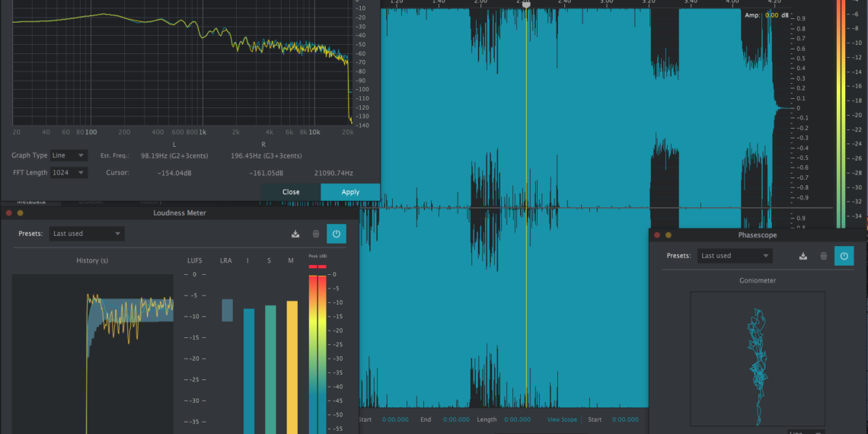
Task: Click trash icon in Phasescope panel
Action: tap(823, 256)
